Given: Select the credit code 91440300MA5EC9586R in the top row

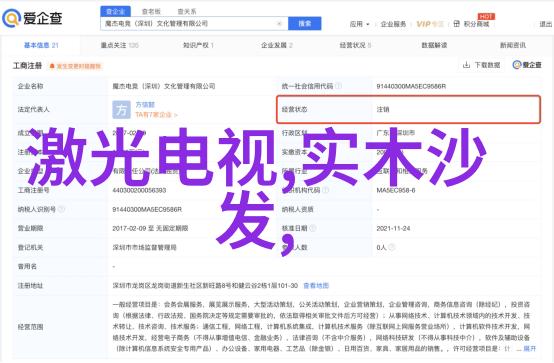Looking at the screenshot, I should (411, 86).
